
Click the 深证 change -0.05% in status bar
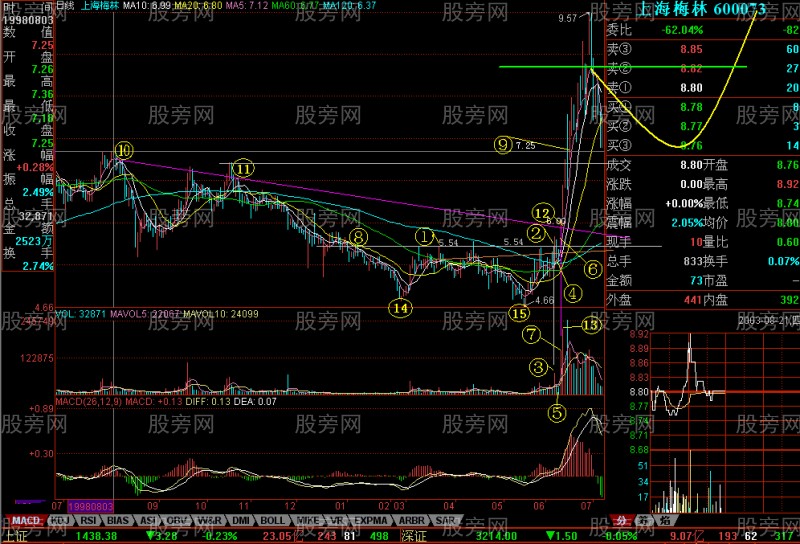[x=620, y=536]
